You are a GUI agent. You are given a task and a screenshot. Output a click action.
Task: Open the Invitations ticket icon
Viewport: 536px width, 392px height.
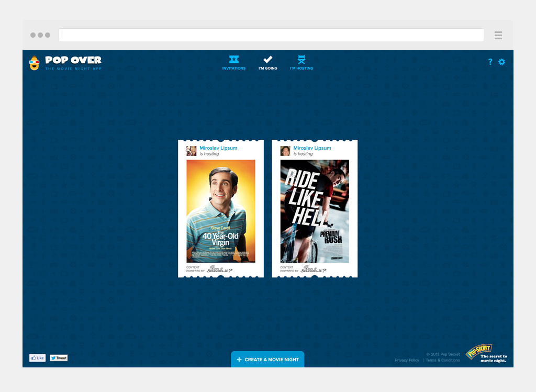233,60
